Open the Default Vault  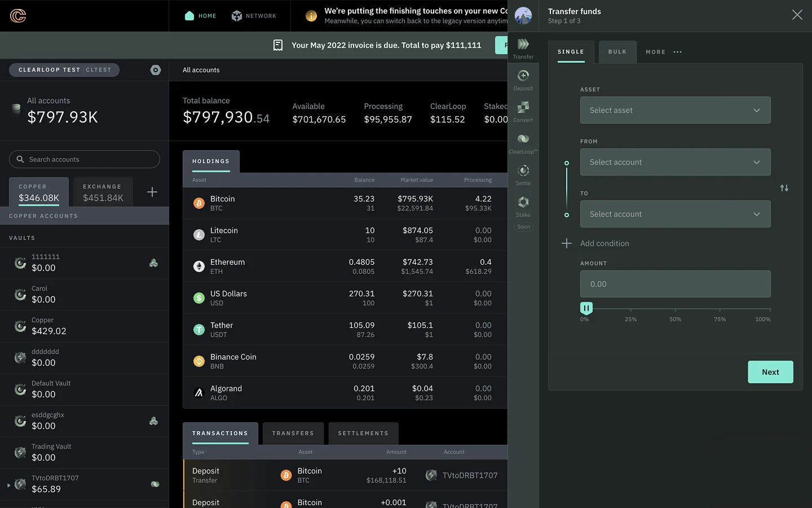[x=85, y=389]
